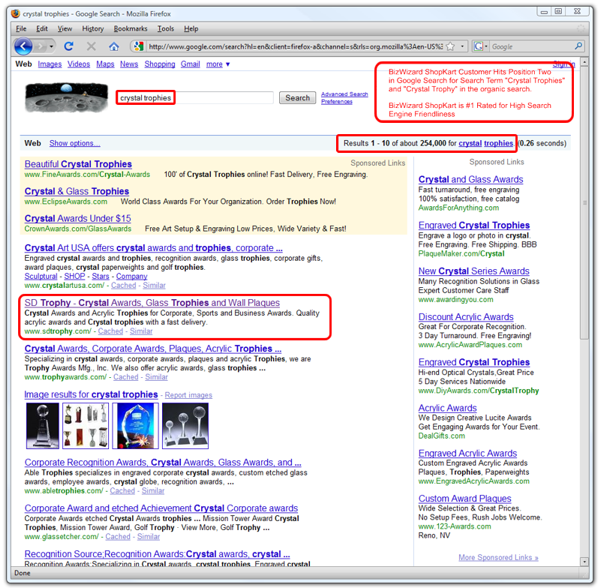Open Google Maps link

105,64
